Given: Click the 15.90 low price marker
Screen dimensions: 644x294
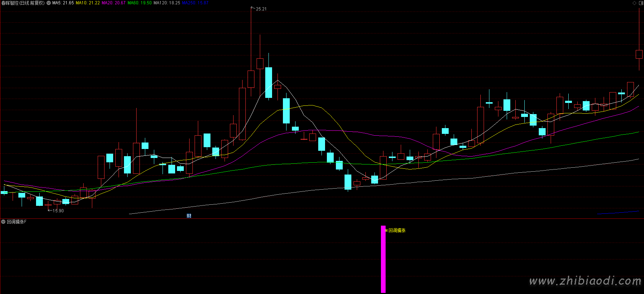Looking at the screenshot, I should 58,211.
